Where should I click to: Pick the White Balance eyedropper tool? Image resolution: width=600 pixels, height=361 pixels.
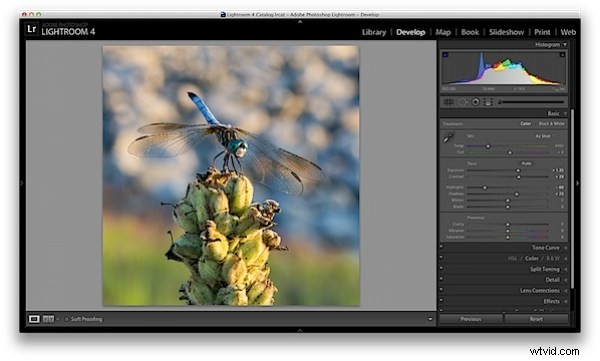(448, 138)
